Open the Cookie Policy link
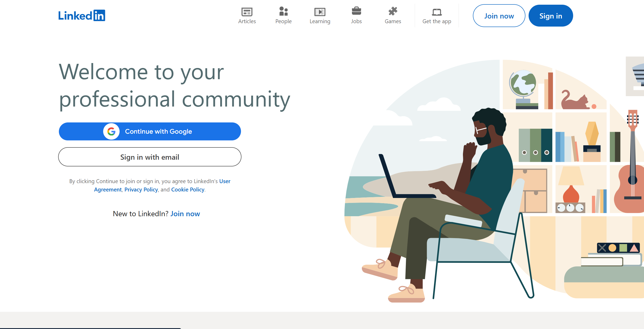The image size is (644, 329). point(188,190)
